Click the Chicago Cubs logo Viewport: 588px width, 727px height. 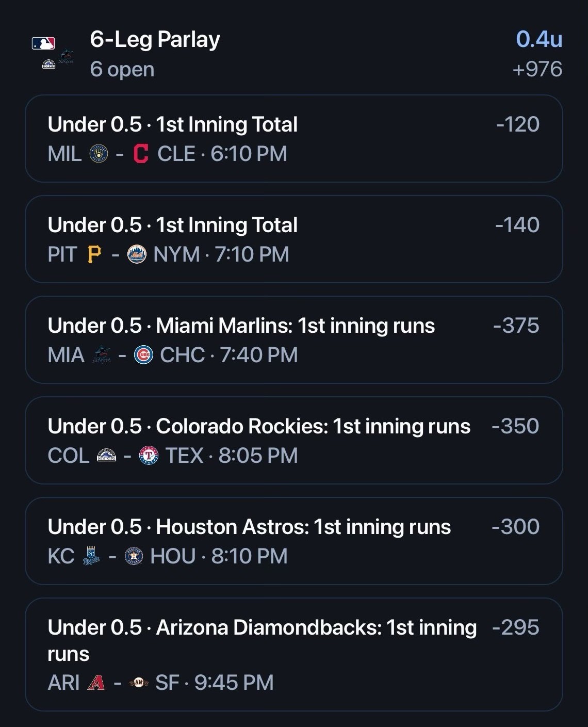(143, 355)
